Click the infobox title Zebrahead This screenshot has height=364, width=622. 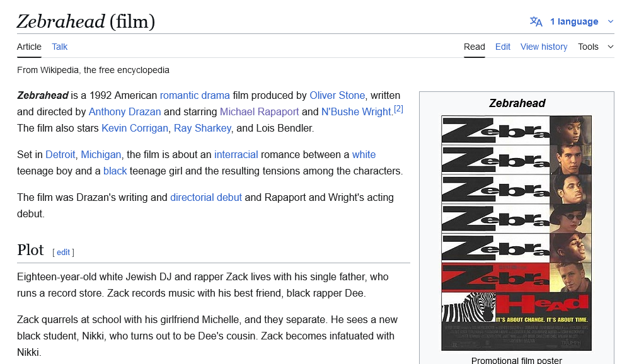pos(517,103)
